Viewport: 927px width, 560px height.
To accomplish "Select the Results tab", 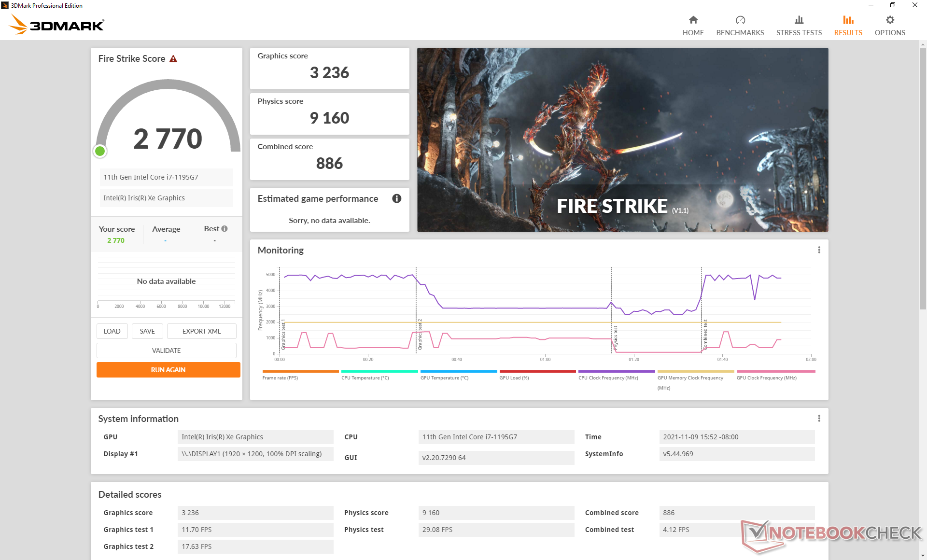I will pyautogui.click(x=848, y=26).
